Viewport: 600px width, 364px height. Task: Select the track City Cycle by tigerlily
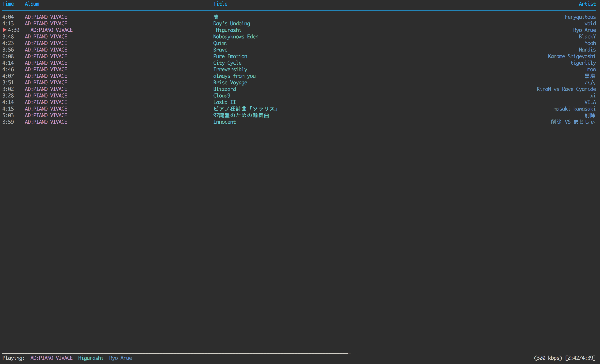[227, 63]
